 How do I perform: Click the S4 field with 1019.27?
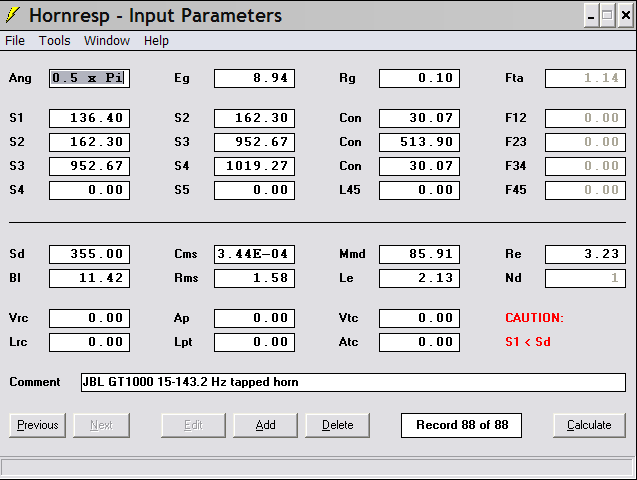[x=254, y=166]
